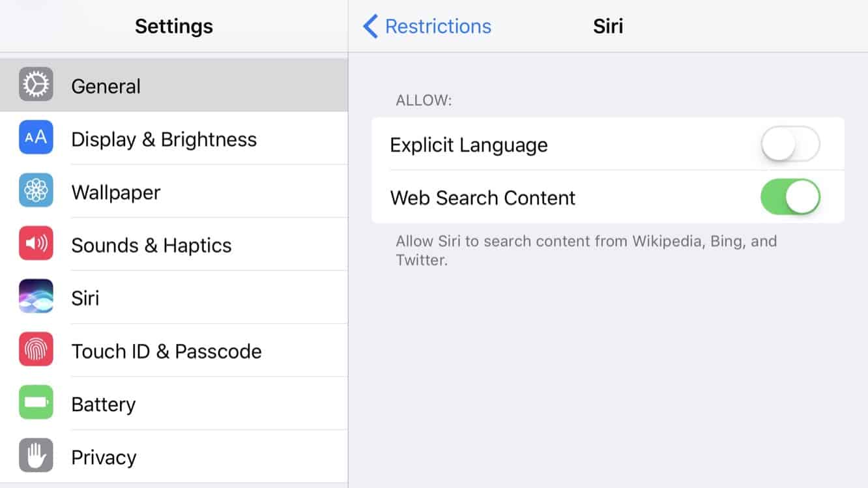
Task: Select the Wallpaper flower icon
Action: pyautogui.click(x=36, y=190)
